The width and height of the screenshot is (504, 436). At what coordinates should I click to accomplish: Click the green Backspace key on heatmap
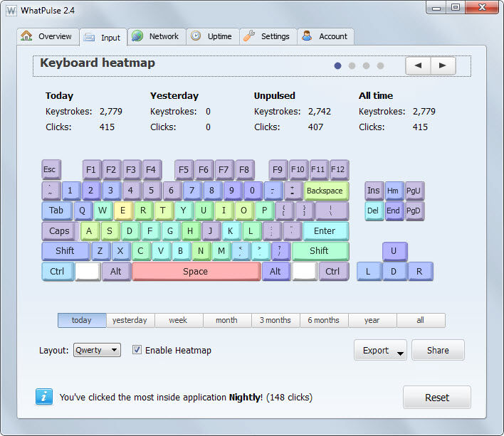pyautogui.click(x=326, y=191)
